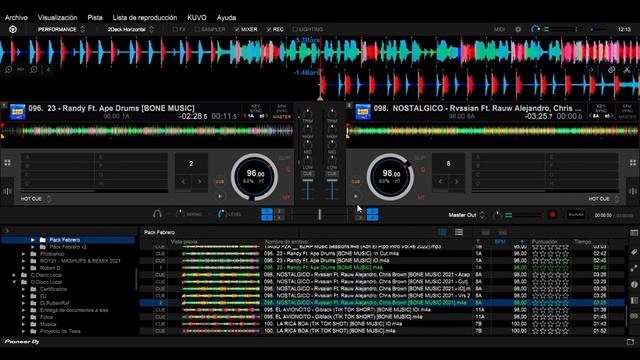
Task: Click the rekordbox logo icon at top left
Action: 13,29
